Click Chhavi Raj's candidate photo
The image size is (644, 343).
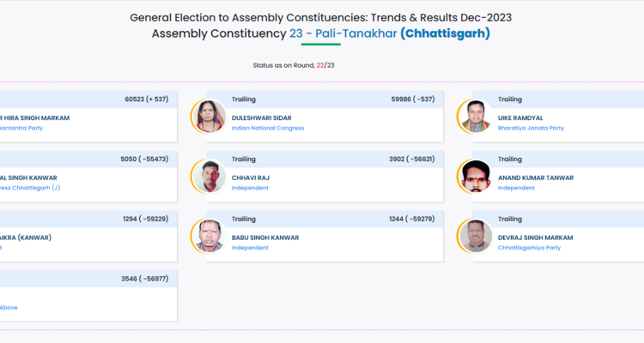210,177
